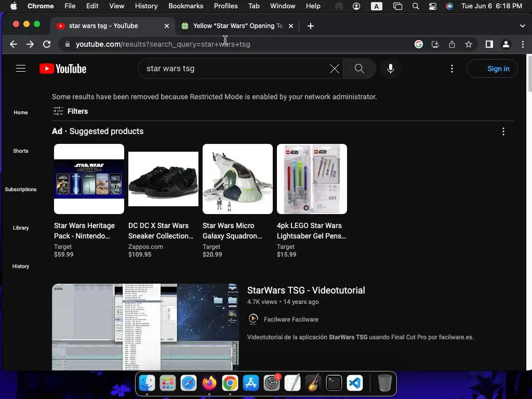532x399 pixels.
Task: Expand the tab search dropdown arrow
Action: click(x=523, y=26)
